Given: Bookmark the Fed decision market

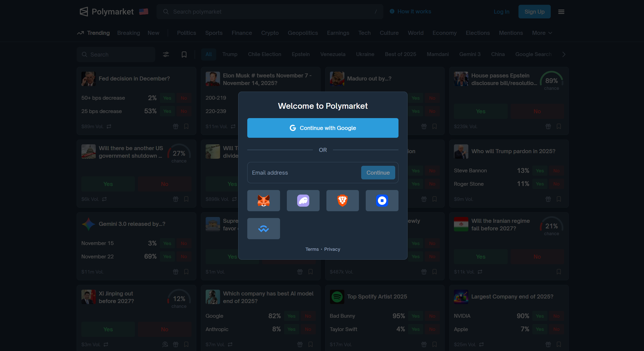Looking at the screenshot, I should (186, 126).
